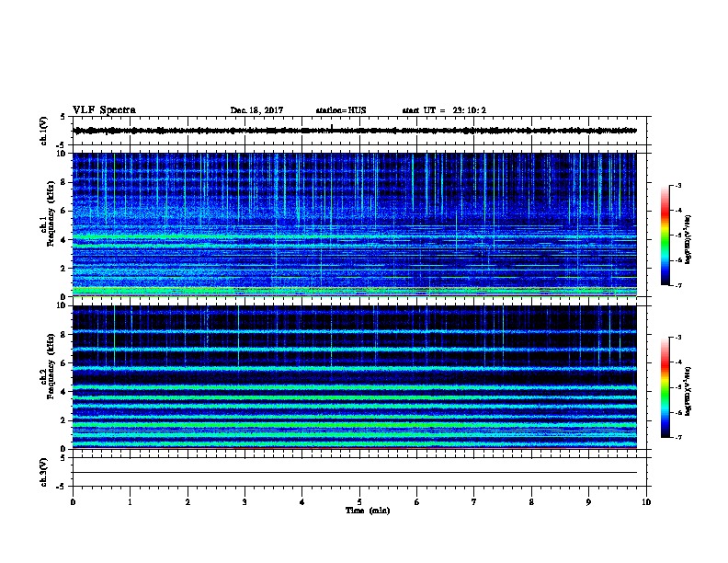Image resolution: width=728 pixels, height=563 pixels.
Task: Click the "-7" label on ch.2 color bar
Action: (x=677, y=437)
